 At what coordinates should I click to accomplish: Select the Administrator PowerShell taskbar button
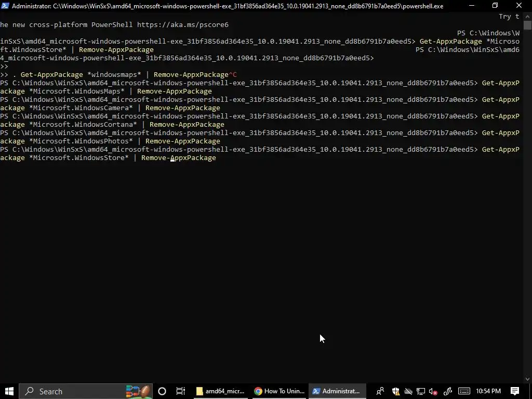tap(337, 391)
